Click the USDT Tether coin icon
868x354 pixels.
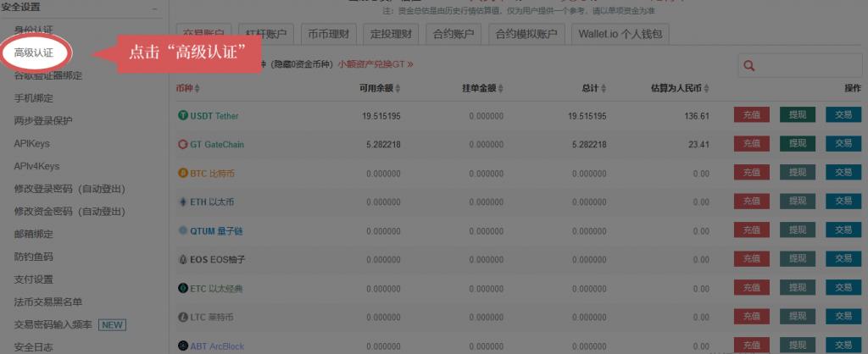pyautogui.click(x=182, y=115)
